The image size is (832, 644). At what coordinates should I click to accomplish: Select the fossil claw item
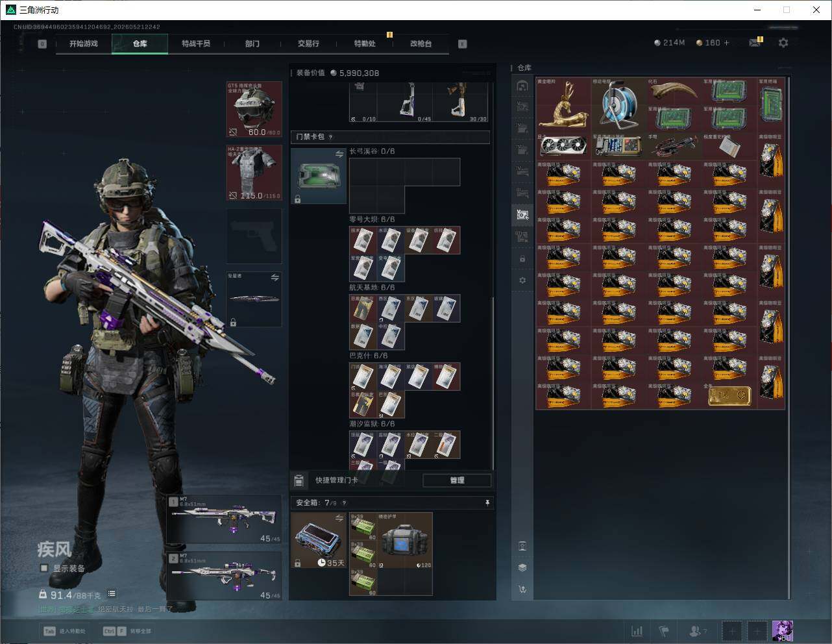(674, 91)
